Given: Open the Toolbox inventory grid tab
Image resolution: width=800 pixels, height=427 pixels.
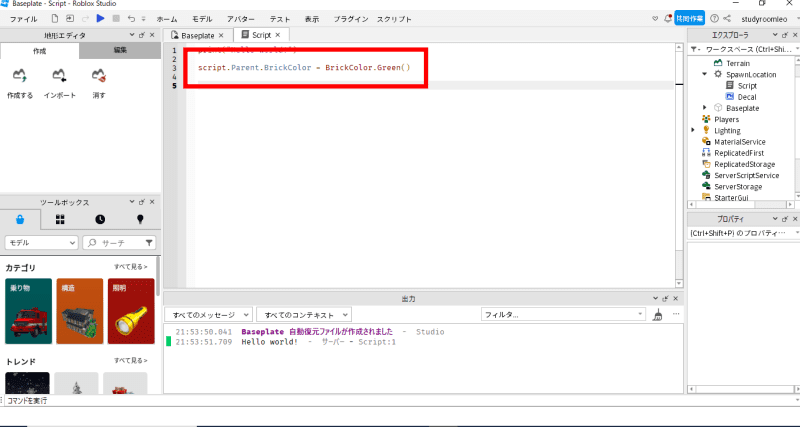Looking at the screenshot, I should (60, 219).
